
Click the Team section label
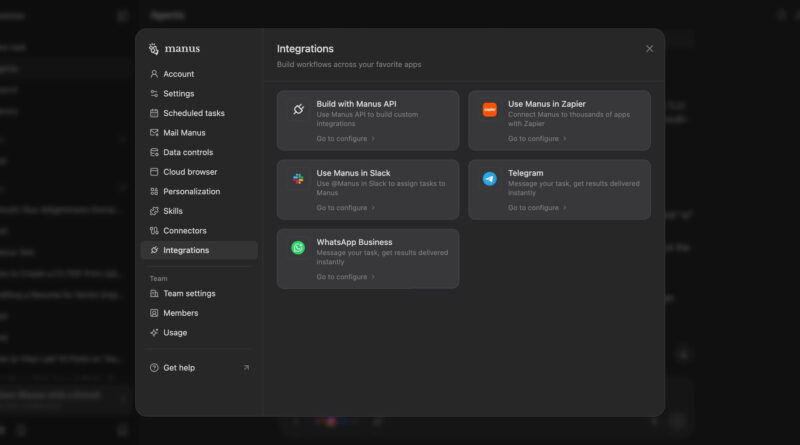click(x=158, y=279)
